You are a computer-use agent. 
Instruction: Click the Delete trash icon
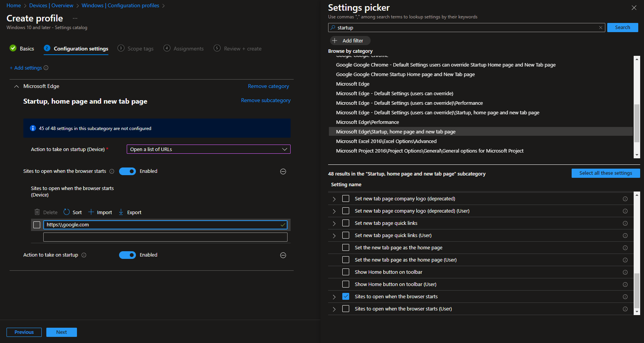(x=37, y=212)
